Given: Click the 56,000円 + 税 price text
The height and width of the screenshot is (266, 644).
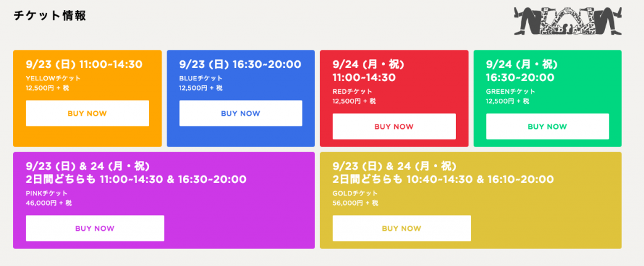Looking at the screenshot, I should coord(355,202).
